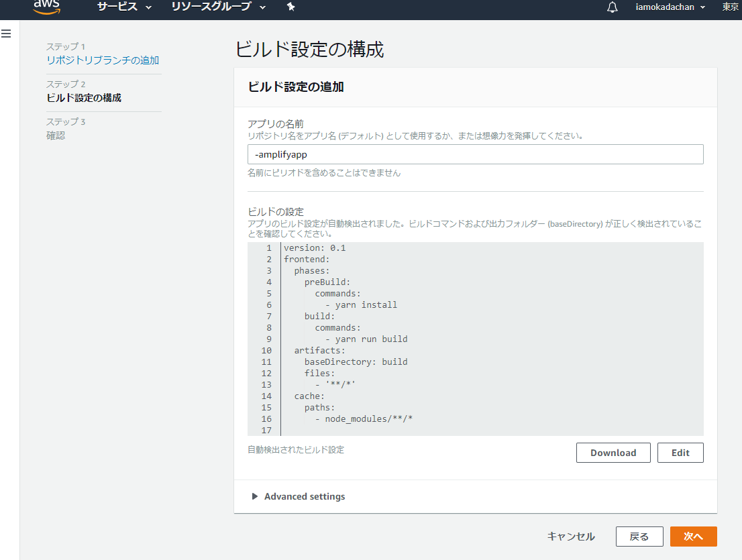742x560 pixels.
Task: Click キャンセル to cancel
Action: [571, 537]
